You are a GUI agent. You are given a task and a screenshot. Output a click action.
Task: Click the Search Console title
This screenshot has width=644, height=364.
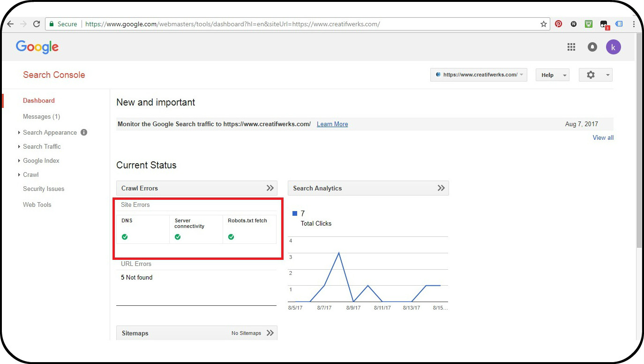click(54, 75)
